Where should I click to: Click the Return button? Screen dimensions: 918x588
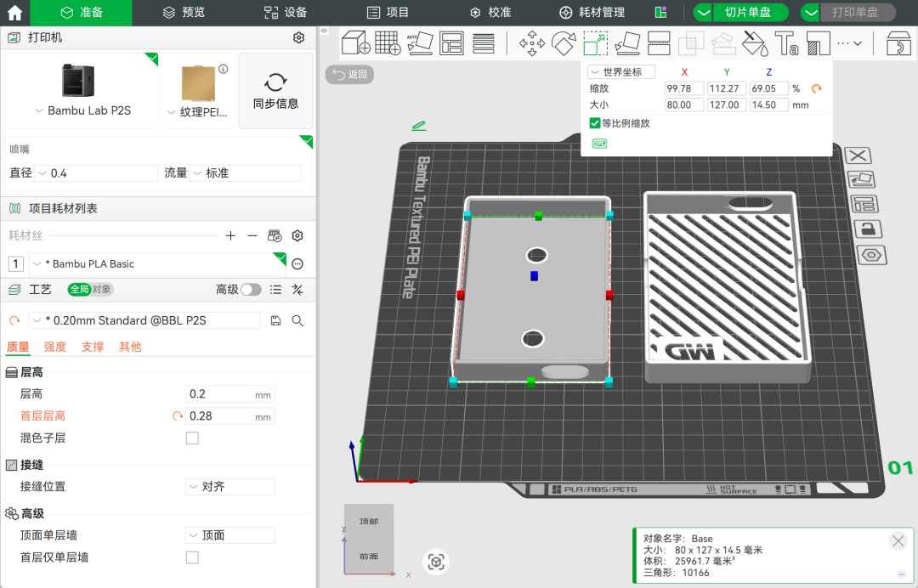349,74
